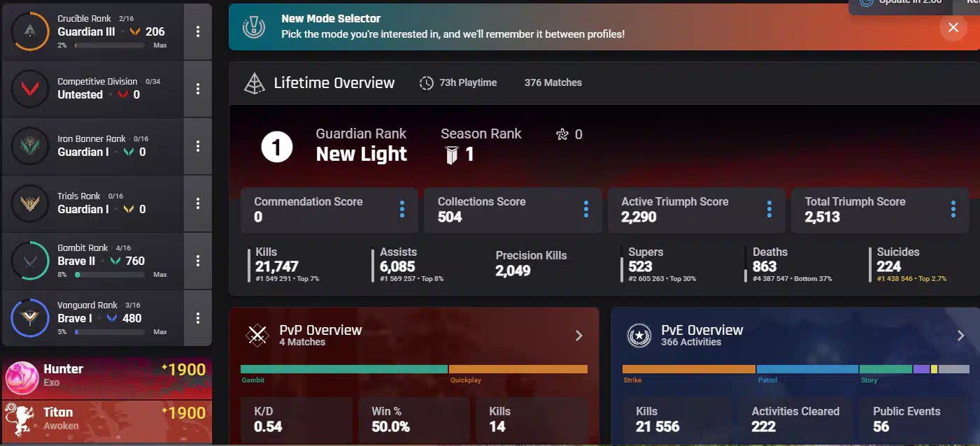Click the playtime clock icon
The image size is (980, 446).
pos(427,83)
